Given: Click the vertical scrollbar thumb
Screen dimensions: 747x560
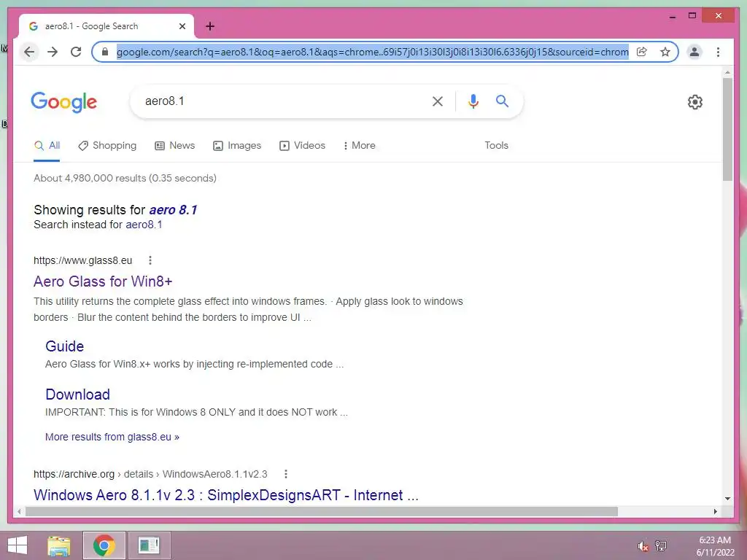Looking at the screenshot, I should [x=727, y=128].
